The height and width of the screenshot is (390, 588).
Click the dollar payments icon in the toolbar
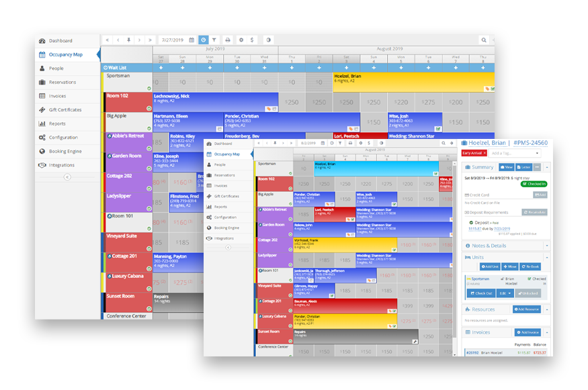[252, 40]
